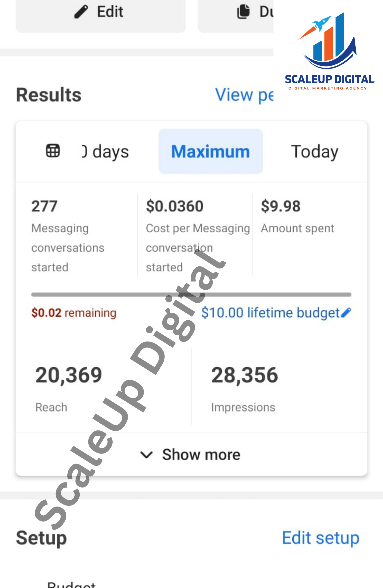Image resolution: width=383 pixels, height=588 pixels.
Task: Click the Edit pencil icon
Action: tap(81, 12)
